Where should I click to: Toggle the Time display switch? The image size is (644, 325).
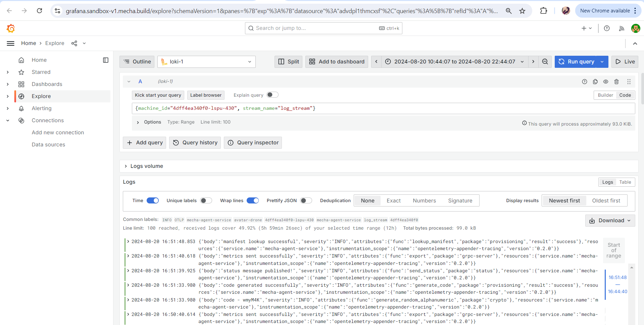click(153, 200)
